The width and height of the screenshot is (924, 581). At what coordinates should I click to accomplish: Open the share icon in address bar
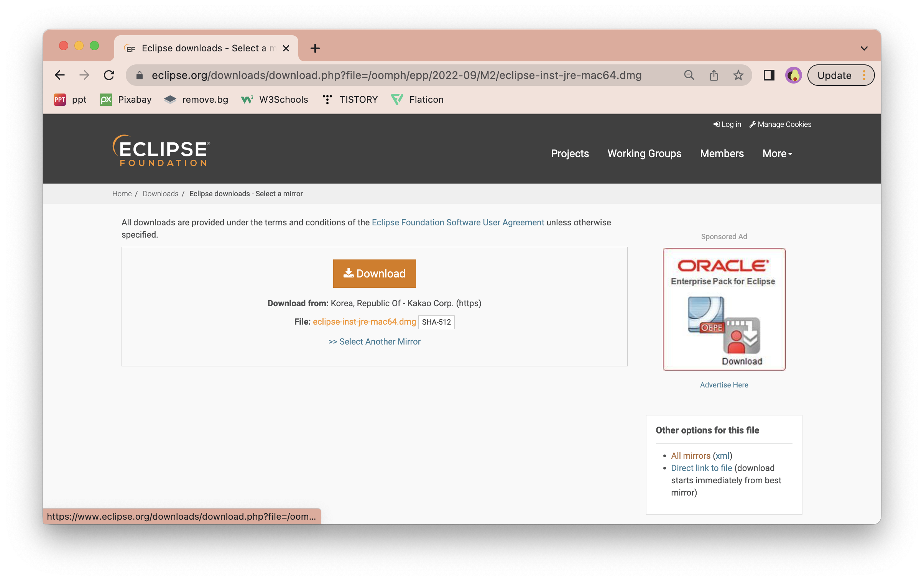(x=714, y=75)
